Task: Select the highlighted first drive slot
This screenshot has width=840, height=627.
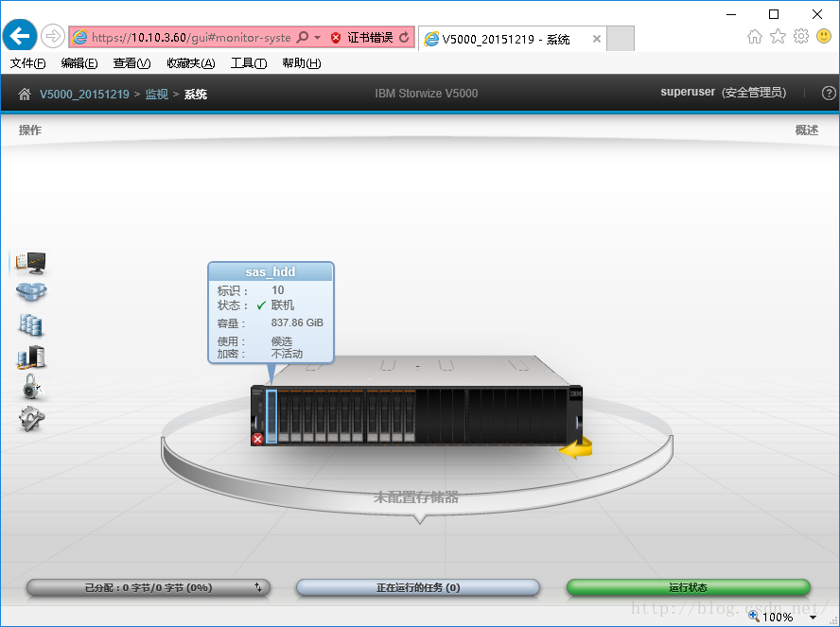Action: click(x=271, y=416)
